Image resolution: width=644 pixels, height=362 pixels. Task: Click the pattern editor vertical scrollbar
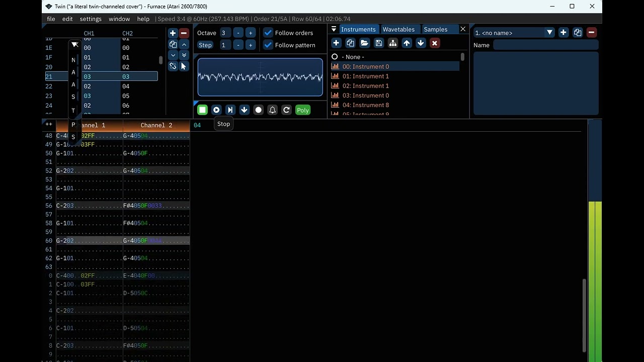(x=584, y=315)
